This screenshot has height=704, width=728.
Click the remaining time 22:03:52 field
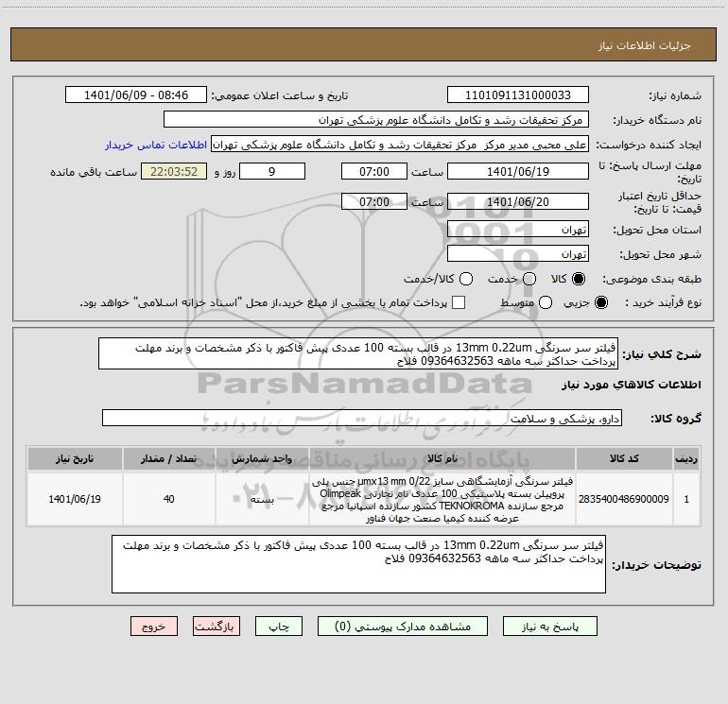pos(174,171)
